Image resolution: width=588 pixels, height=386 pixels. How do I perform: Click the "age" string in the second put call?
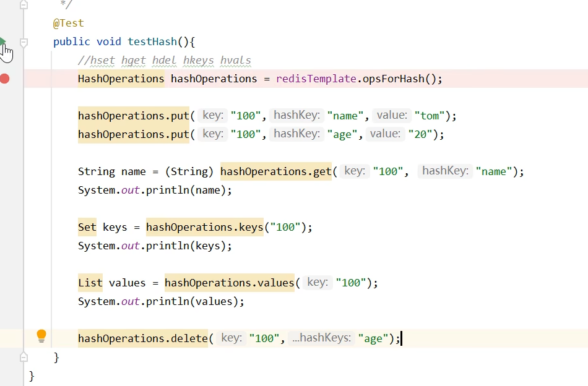coord(343,134)
